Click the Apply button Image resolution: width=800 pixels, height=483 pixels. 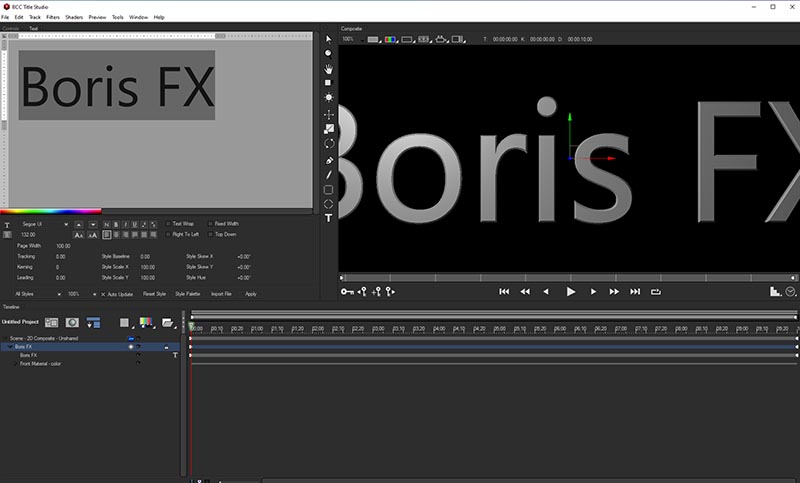pyautogui.click(x=251, y=294)
